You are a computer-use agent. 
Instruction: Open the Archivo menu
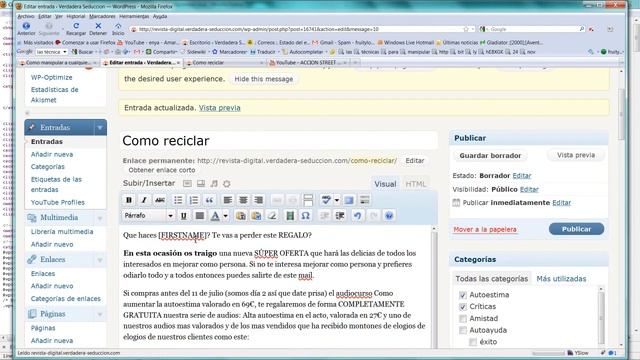[x=26, y=16]
